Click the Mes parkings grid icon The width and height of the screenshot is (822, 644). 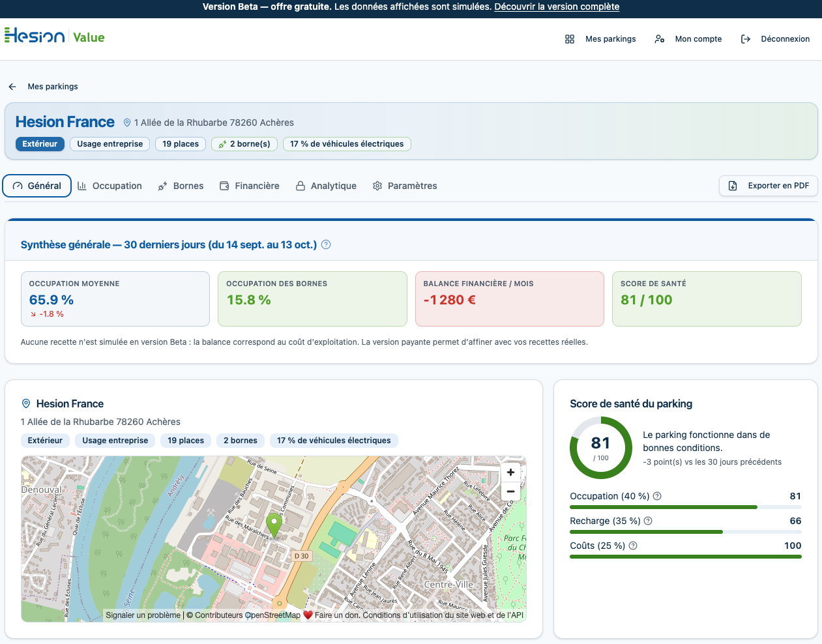click(570, 39)
